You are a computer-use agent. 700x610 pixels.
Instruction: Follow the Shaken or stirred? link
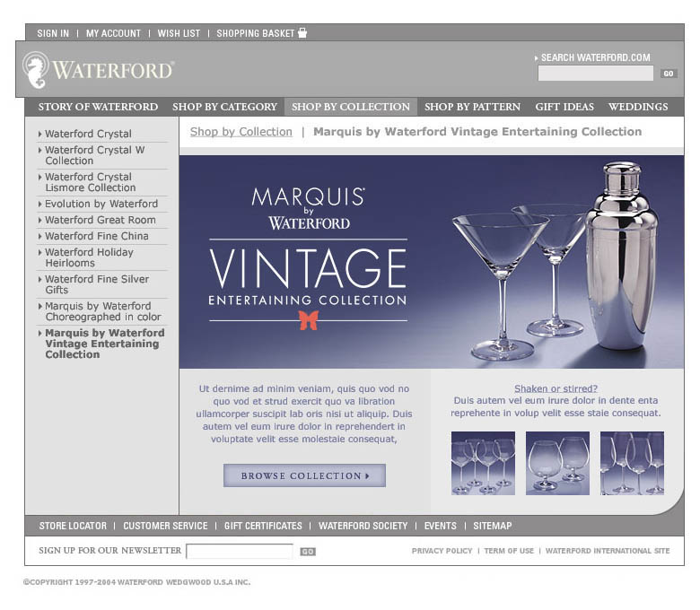[x=556, y=388]
